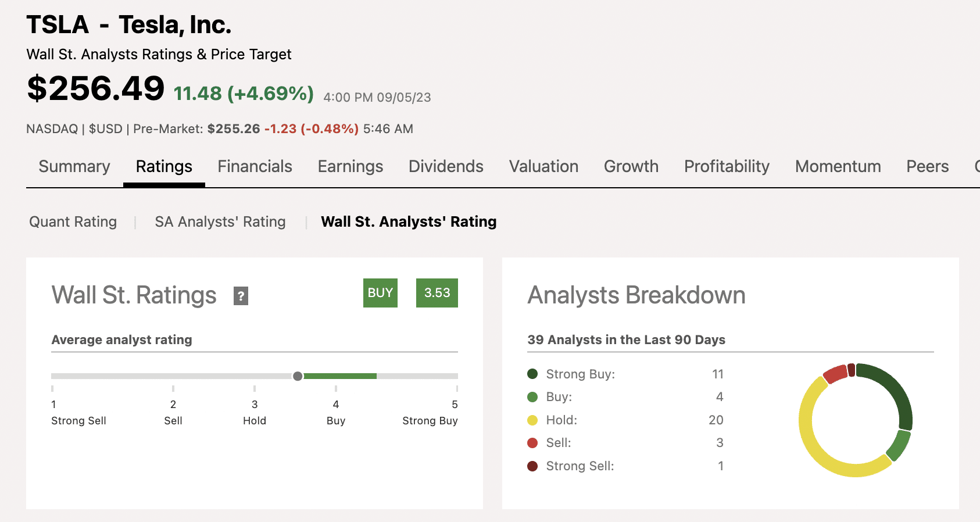This screenshot has height=522, width=980.
Task: Open the Momentum tab
Action: pos(838,167)
